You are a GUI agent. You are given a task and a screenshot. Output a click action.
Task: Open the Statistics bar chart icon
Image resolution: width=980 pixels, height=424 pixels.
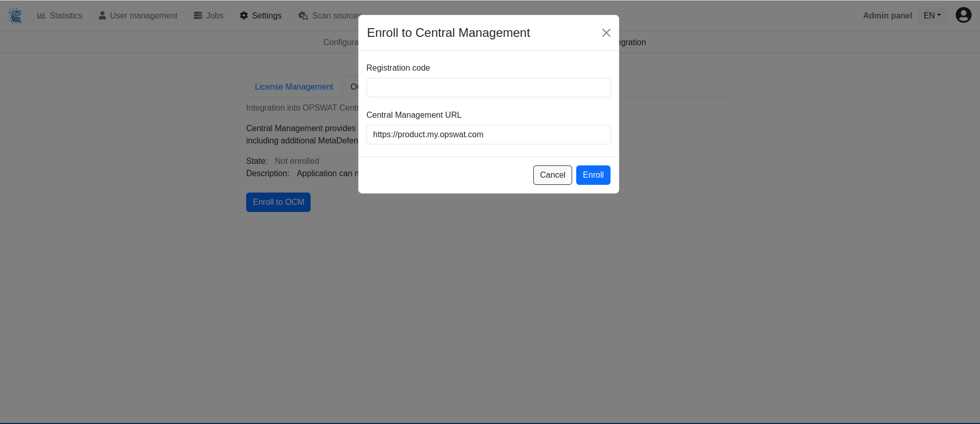click(x=41, y=15)
